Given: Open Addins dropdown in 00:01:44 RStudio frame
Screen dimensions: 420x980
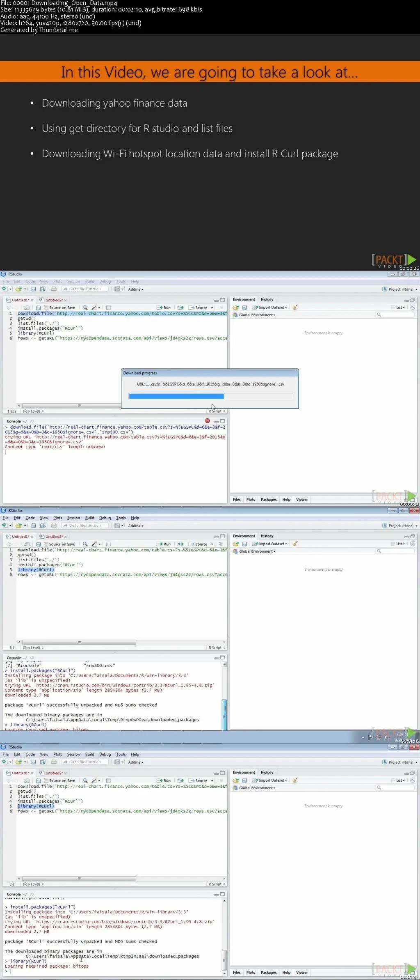Looking at the screenshot, I should tap(136, 762).
